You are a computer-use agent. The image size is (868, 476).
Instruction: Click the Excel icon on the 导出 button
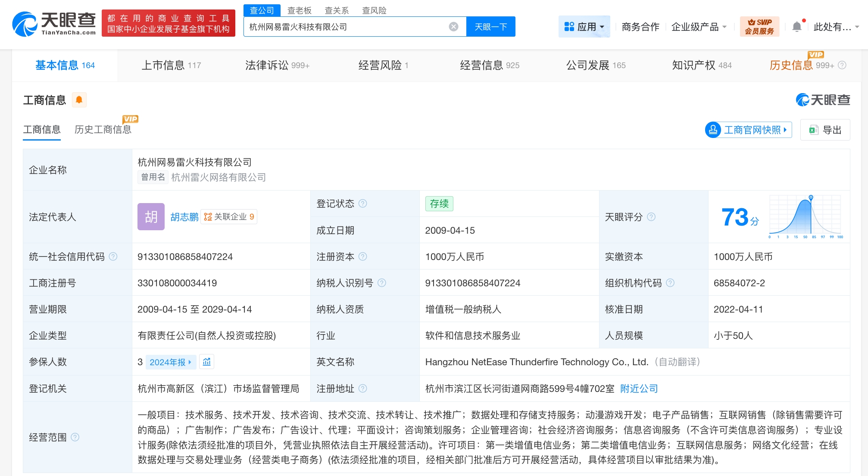click(x=814, y=130)
